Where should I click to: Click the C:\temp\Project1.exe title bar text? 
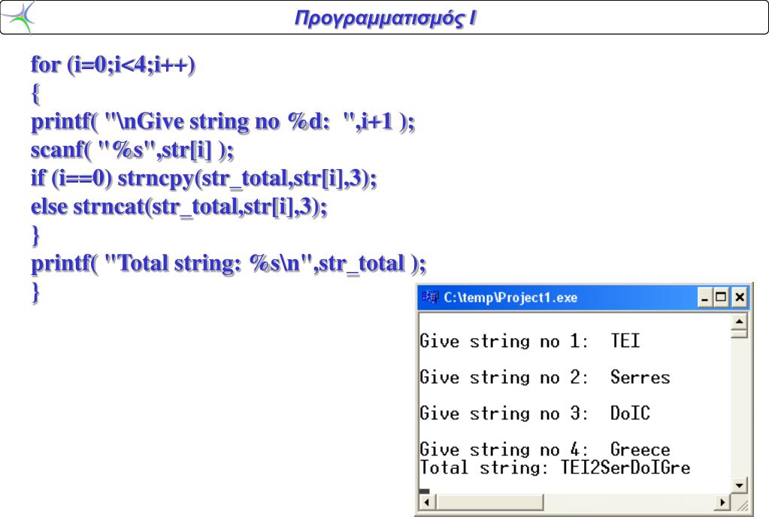510,298
